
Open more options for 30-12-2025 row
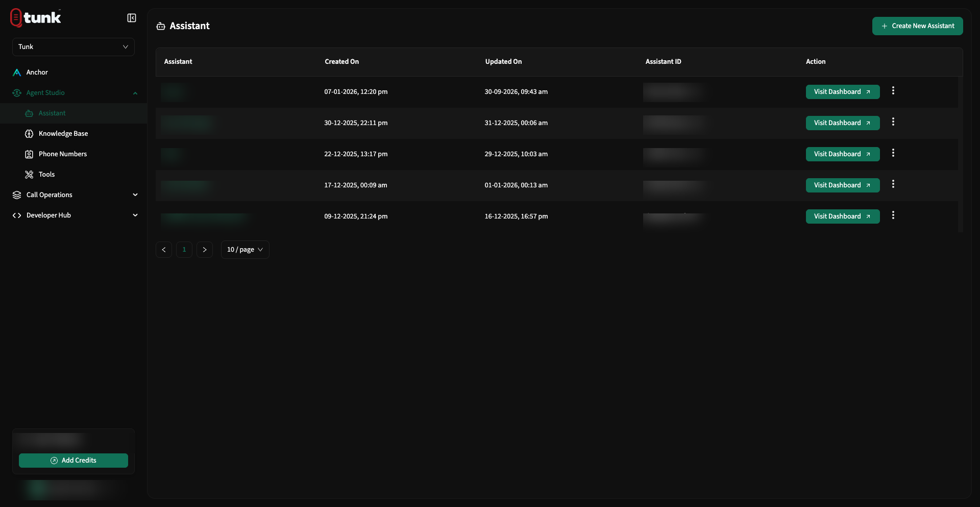pyautogui.click(x=893, y=122)
